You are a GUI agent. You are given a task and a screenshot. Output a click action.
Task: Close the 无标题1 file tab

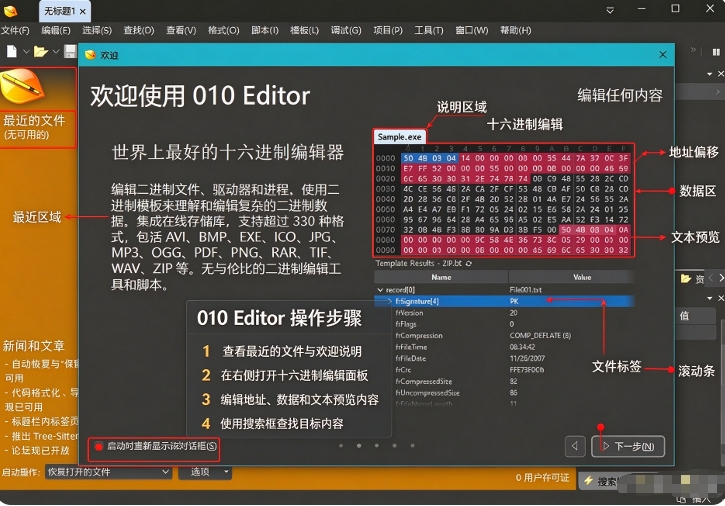point(83,12)
